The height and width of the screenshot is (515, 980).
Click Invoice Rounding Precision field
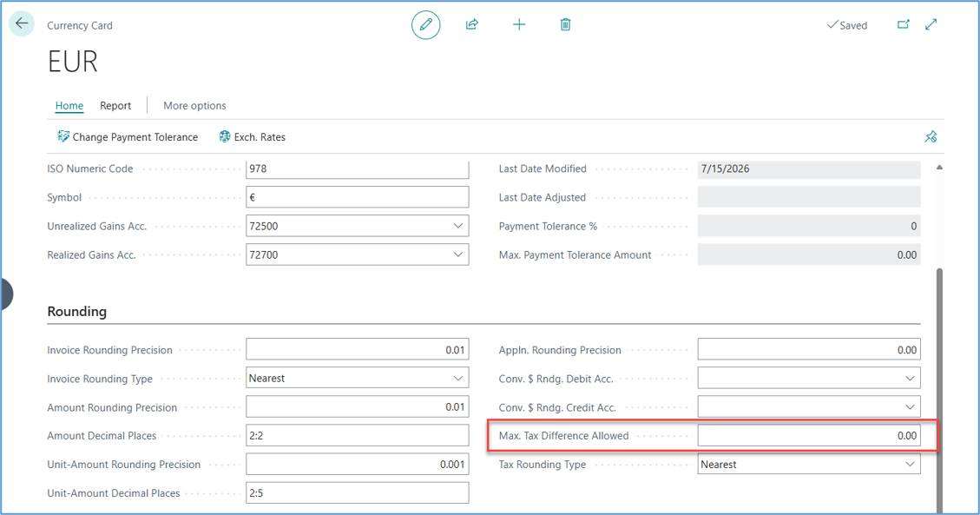tap(357, 349)
